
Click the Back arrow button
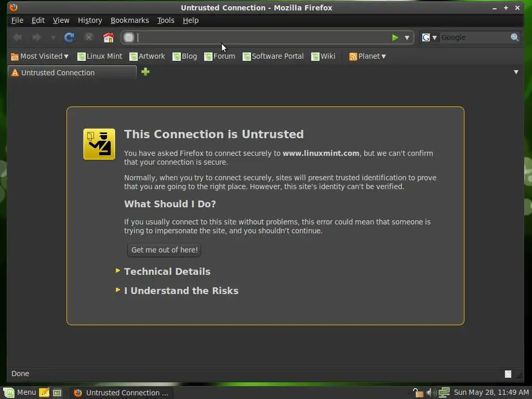click(x=17, y=37)
